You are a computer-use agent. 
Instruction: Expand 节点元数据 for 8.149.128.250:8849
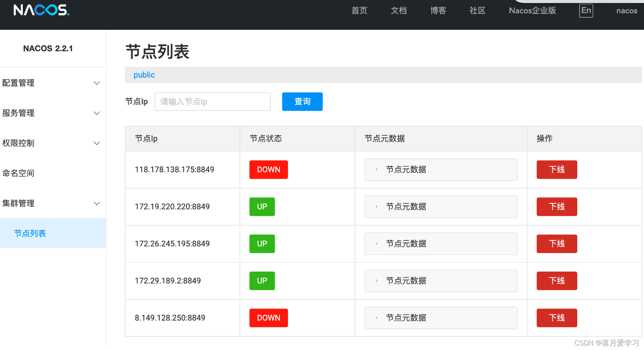click(441, 318)
